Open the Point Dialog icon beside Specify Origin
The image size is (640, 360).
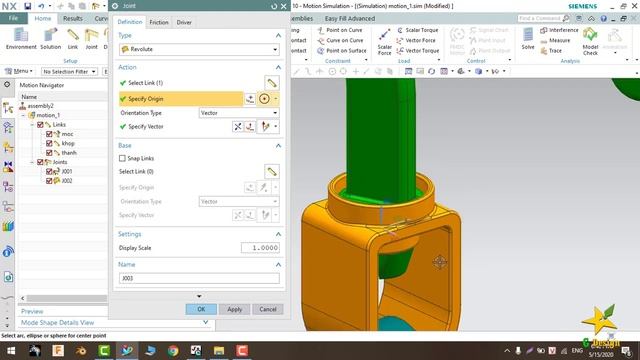pyautogui.click(x=250, y=99)
